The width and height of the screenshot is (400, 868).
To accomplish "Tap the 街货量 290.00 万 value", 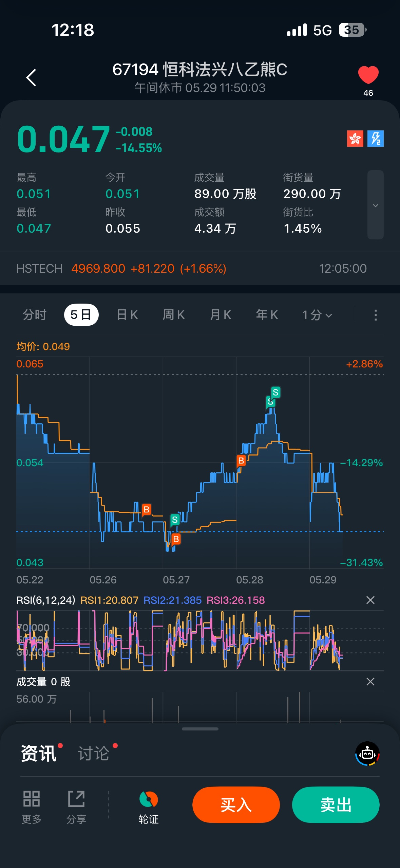I will point(312,194).
